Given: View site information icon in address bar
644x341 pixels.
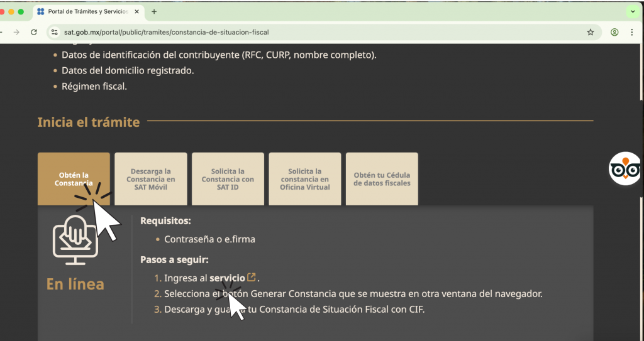Looking at the screenshot, I should pos(54,32).
